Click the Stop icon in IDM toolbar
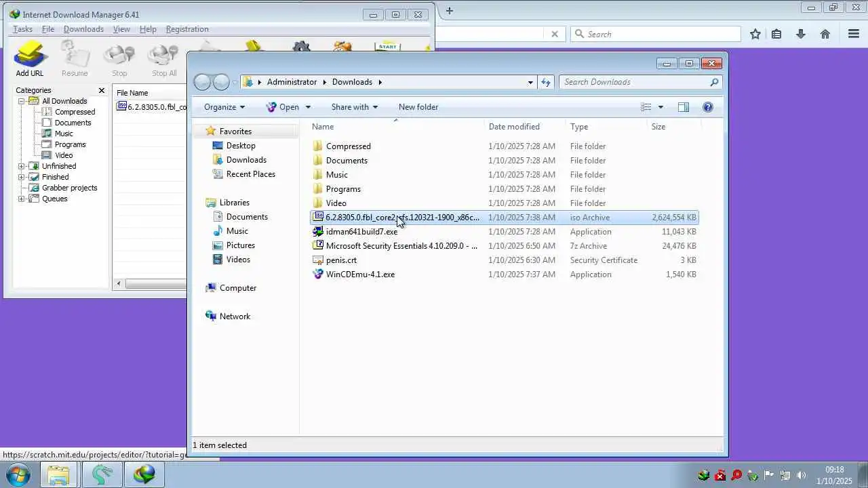 (119, 59)
